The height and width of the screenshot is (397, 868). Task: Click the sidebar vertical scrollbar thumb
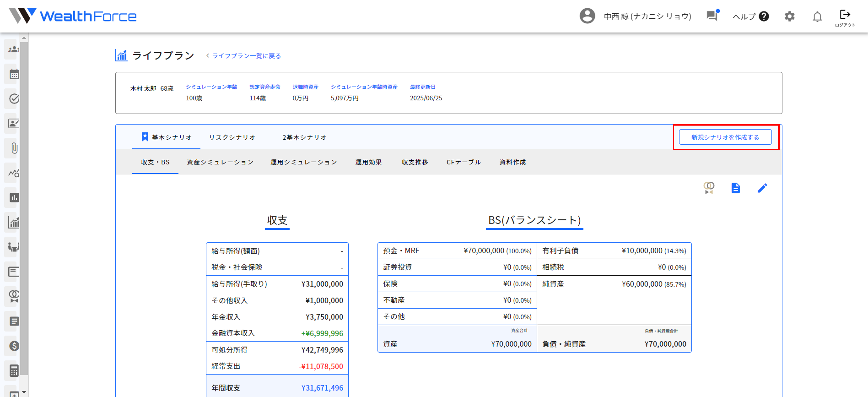tap(24, 208)
